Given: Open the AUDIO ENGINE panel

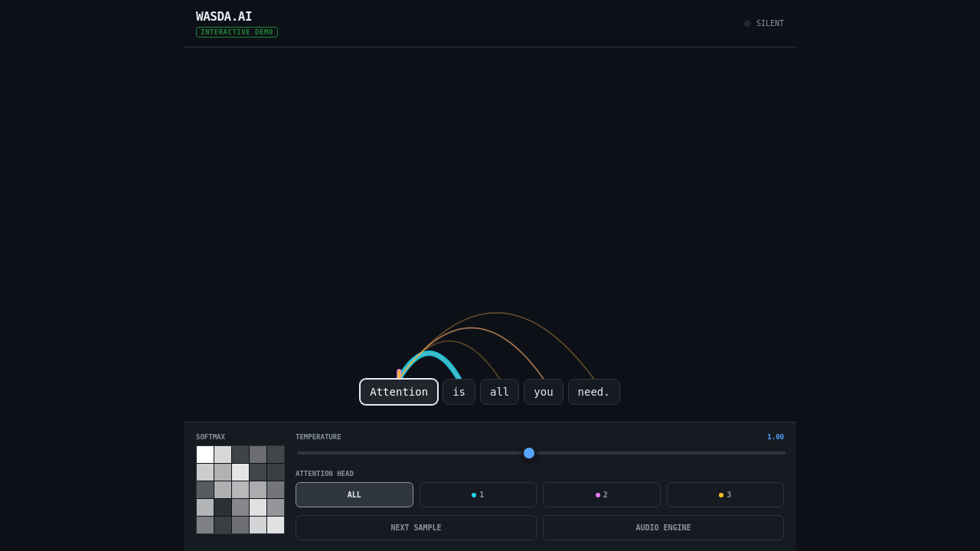Looking at the screenshot, I should coord(663,527).
